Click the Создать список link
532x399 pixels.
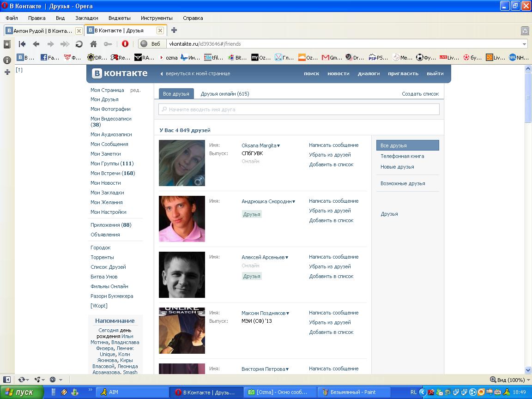420,94
